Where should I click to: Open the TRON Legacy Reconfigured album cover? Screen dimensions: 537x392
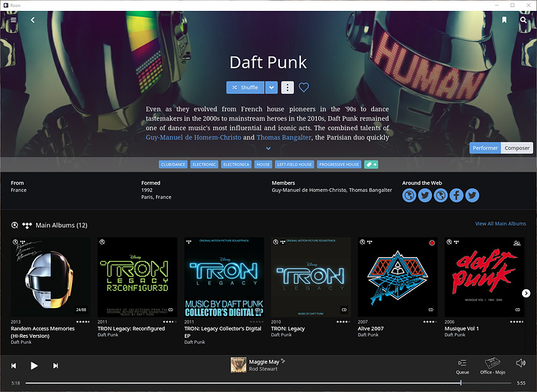(x=137, y=277)
